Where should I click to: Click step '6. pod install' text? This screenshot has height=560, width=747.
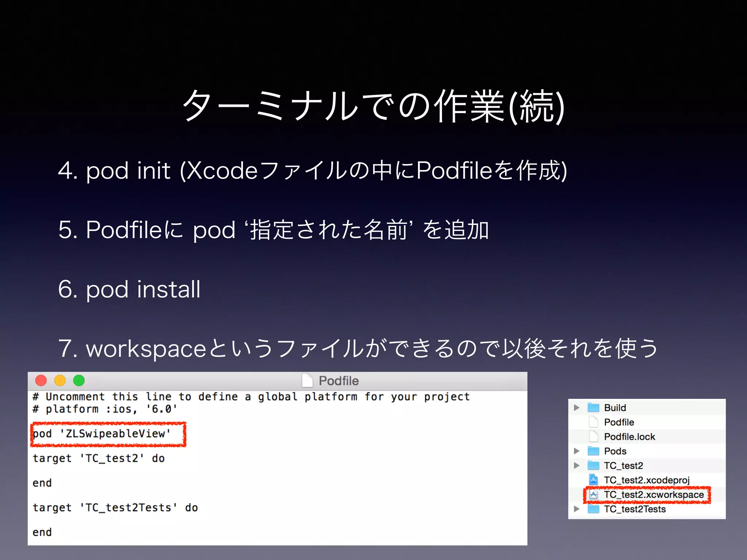pos(129,289)
